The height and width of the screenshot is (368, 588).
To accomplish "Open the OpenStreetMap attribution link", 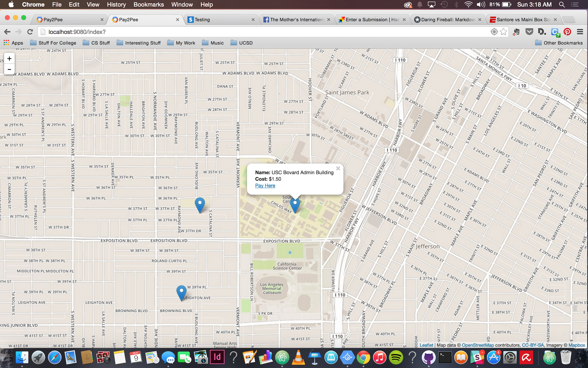I will 478,345.
